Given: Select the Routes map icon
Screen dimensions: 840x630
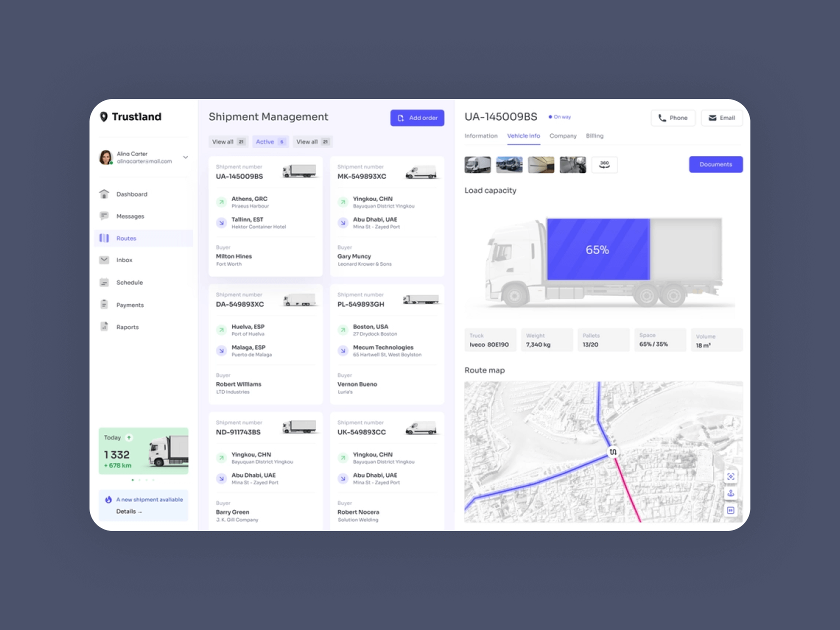Looking at the screenshot, I should [x=104, y=238].
